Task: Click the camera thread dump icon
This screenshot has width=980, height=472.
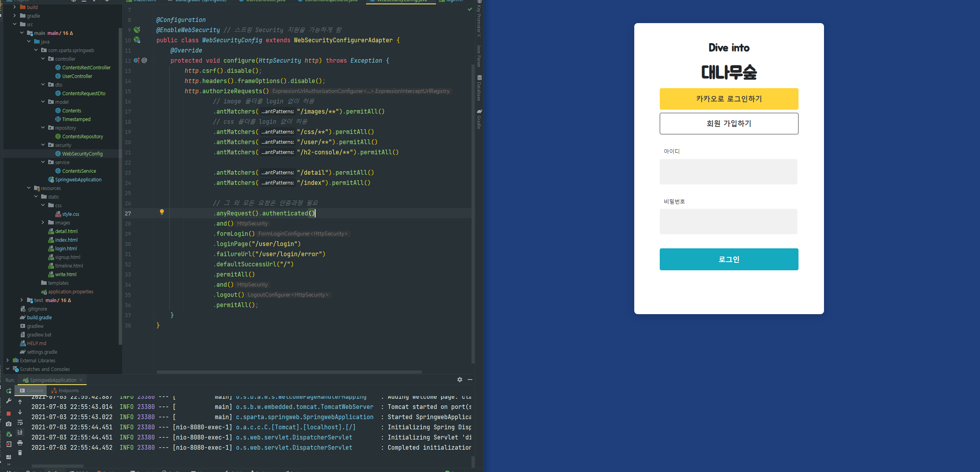Action: click(x=9, y=424)
